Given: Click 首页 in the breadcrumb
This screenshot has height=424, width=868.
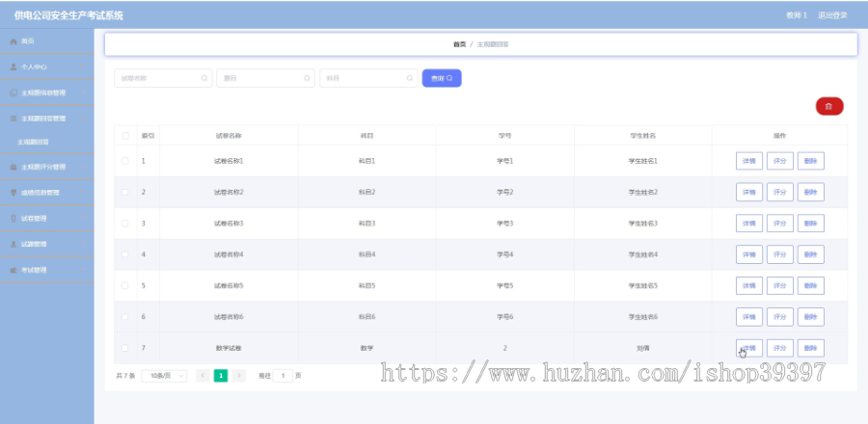Looking at the screenshot, I should pos(459,44).
